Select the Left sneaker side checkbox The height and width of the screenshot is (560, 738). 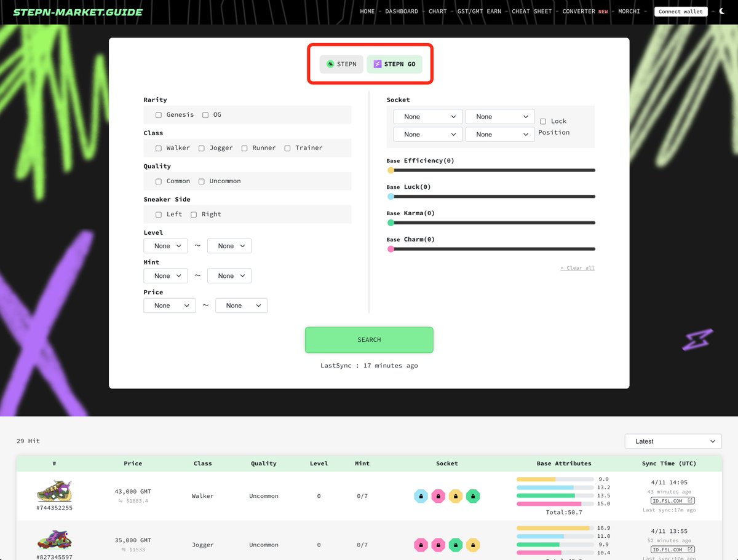pos(159,215)
